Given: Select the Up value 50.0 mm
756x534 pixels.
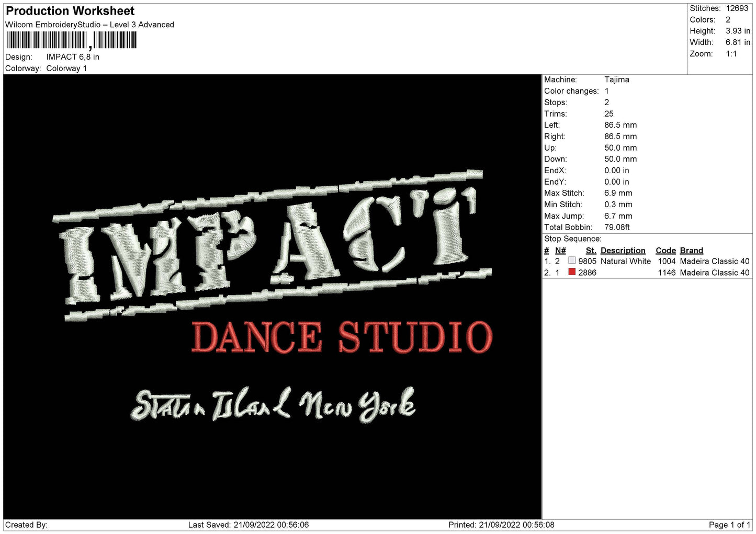Looking at the screenshot, I should 620,148.
